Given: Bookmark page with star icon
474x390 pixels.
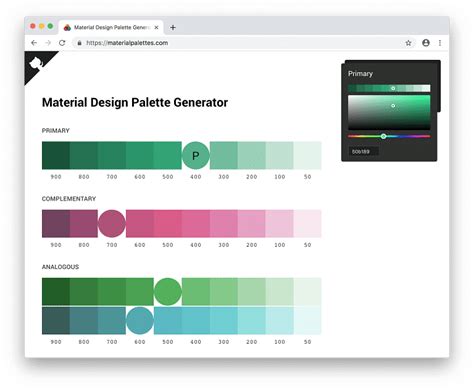Looking at the screenshot, I should (408, 43).
